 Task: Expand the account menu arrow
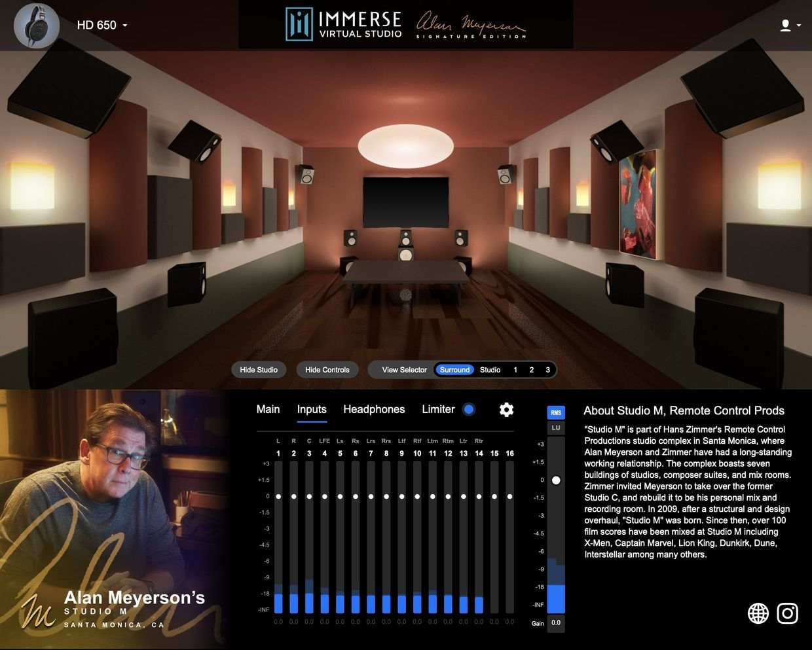(x=798, y=25)
